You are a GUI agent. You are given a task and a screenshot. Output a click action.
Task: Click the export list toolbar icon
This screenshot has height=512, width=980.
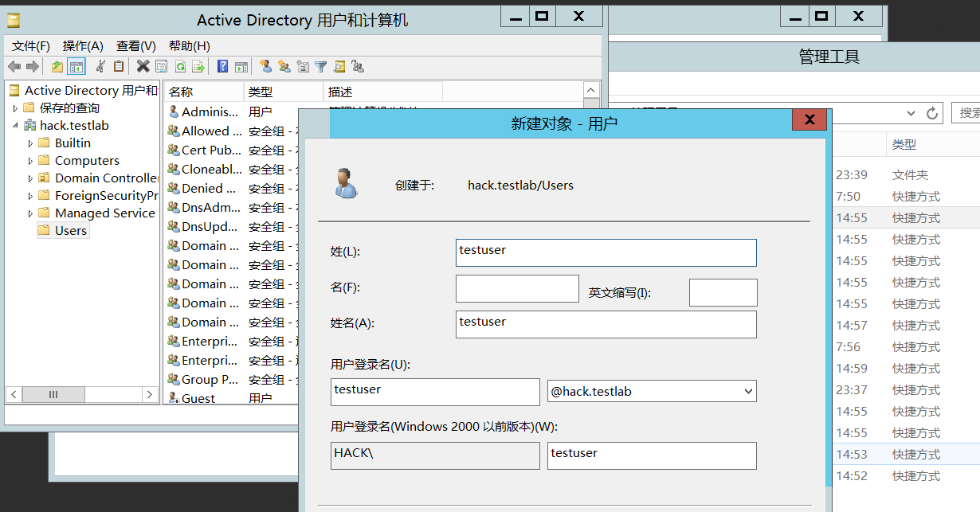click(198, 67)
